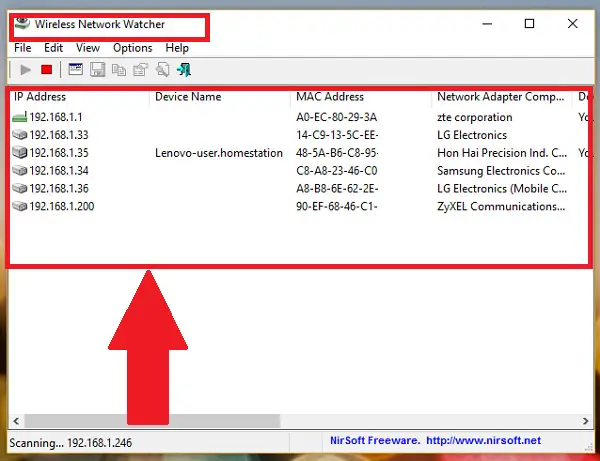Click the Lenovo-user.homestation device name
The width and height of the screenshot is (600, 461).
pos(219,153)
